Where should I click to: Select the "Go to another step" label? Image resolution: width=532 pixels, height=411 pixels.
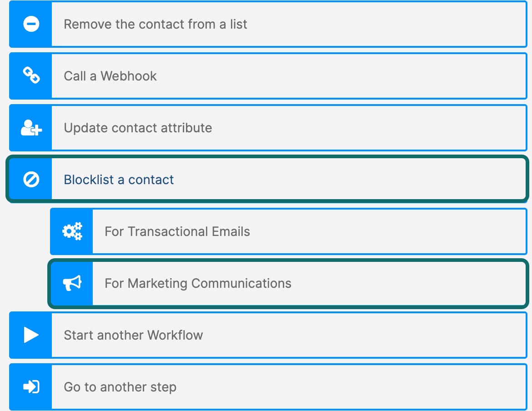pos(120,387)
